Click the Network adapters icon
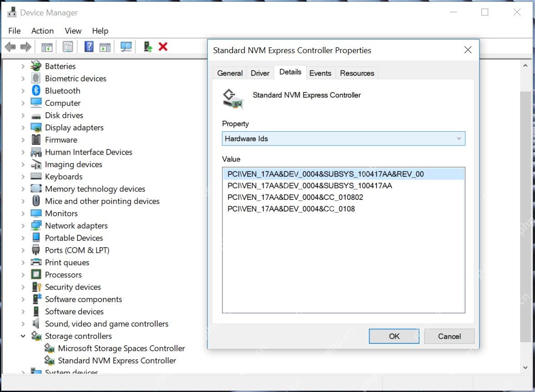Image resolution: width=535 pixels, height=392 pixels. tap(36, 225)
